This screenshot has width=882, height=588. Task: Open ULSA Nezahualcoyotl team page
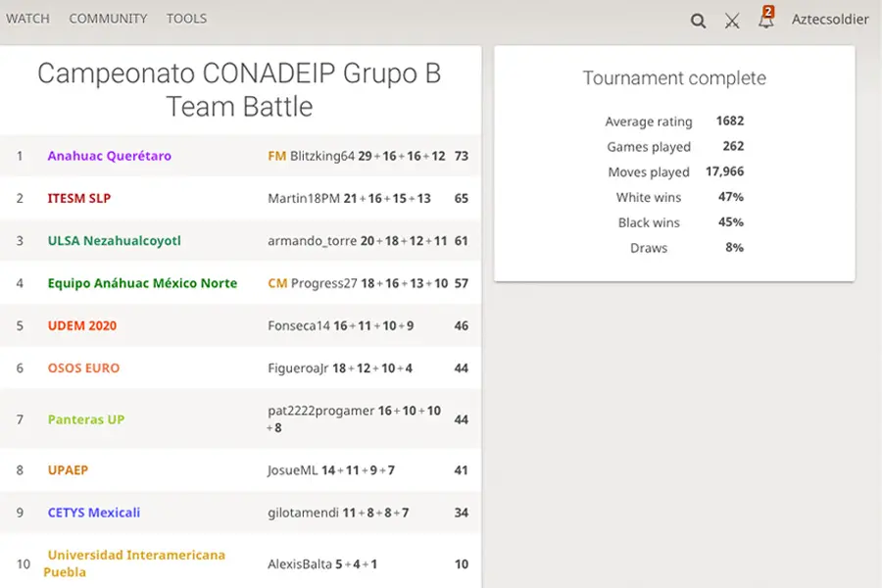coord(115,241)
